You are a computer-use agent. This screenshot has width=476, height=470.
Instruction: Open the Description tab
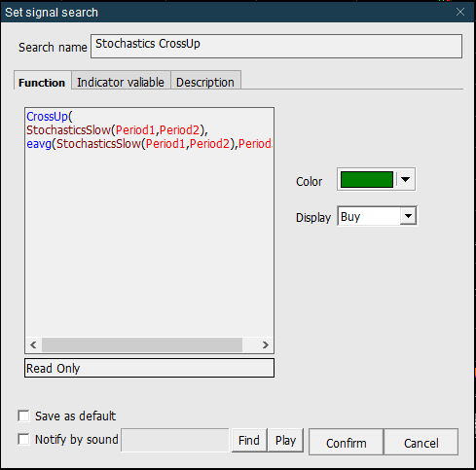[x=205, y=82]
